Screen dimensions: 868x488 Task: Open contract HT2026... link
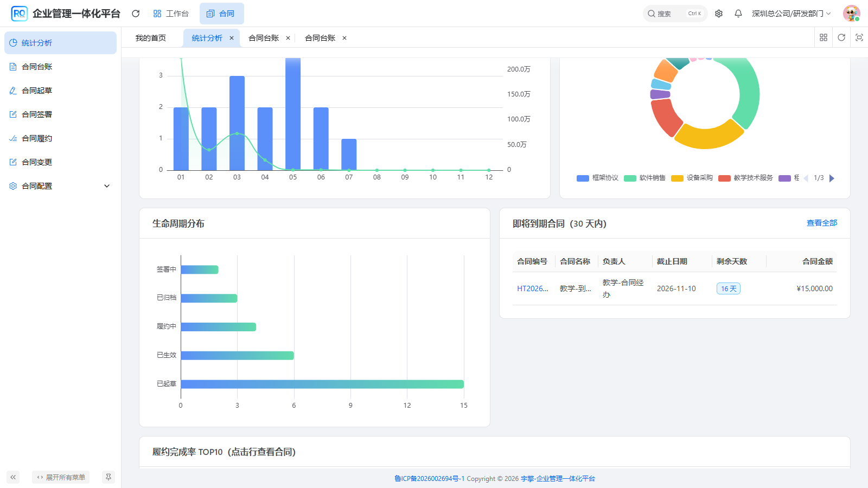(x=533, y=288)
